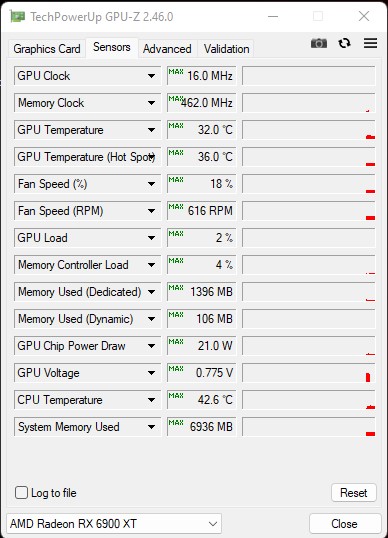Open the AMD Radeon RX 6900 XT selector
The width and height of the screenshot is (388, 538).
(x=114, y=524)
